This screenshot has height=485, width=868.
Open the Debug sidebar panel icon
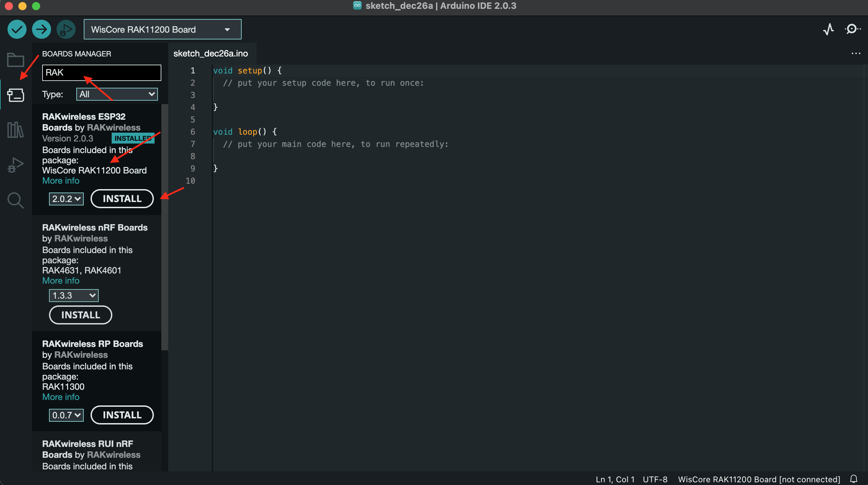[16, 165]
